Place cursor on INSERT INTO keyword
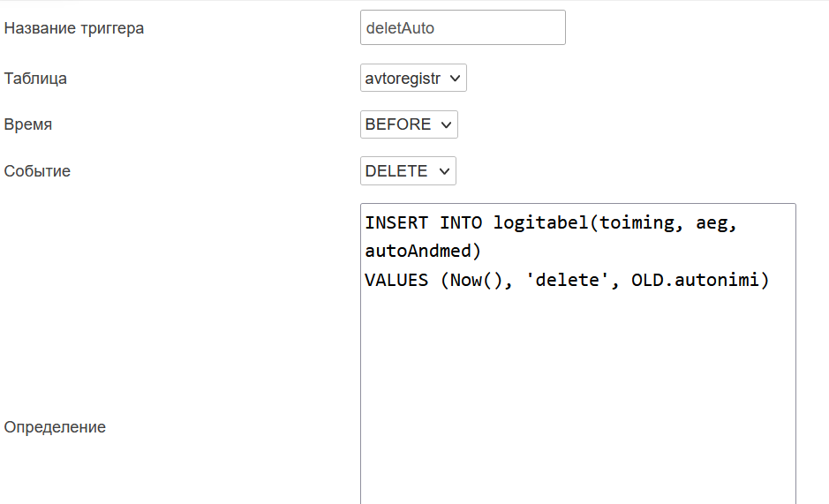The width and height of the screenshot is (829, 504). coord(424,222)
